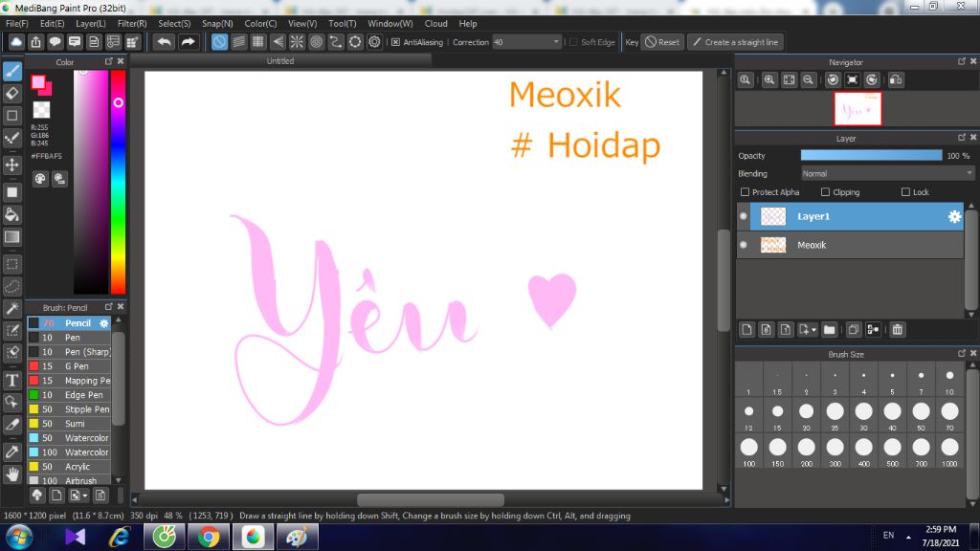The image size is (980, 551).
Task: Select the Hand pan tool
Action: click(11, 474)
